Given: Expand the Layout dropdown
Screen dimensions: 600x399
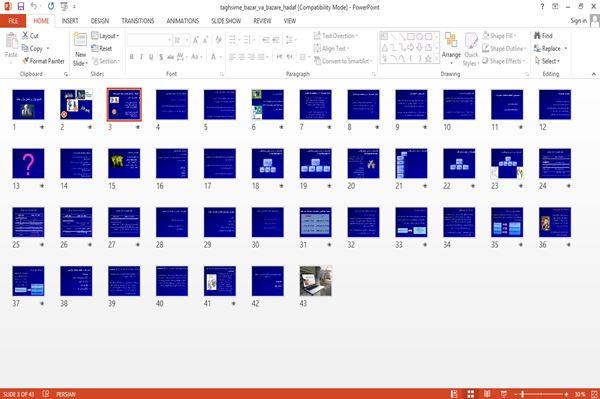Looking at the screenshot, I should pyautogui.click(x=105, y=36).
